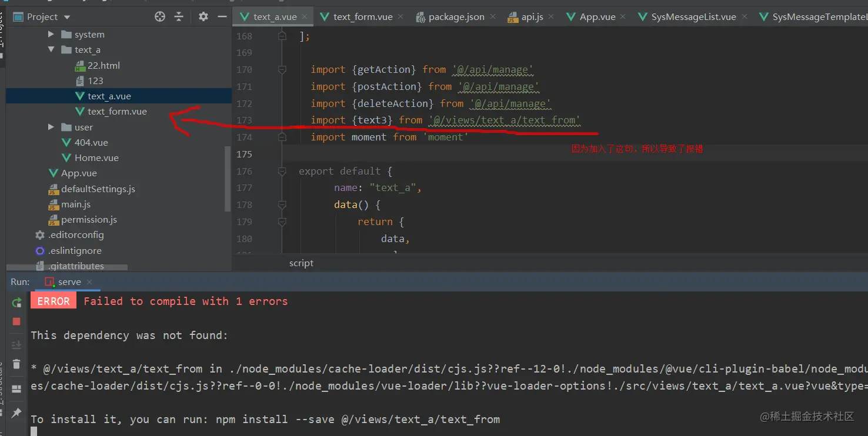Toggle fold marker at line 179 return
Screen dimensions: 868x436
pos(282,222)
